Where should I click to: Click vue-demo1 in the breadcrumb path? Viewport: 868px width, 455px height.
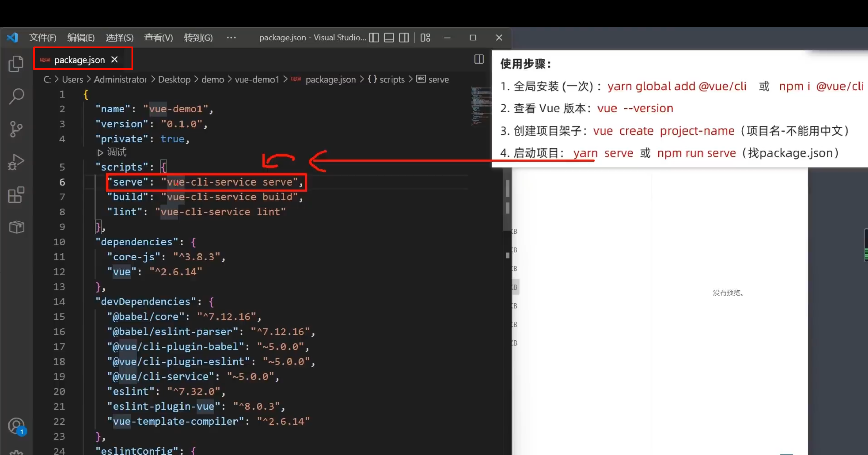pos(257,79)
